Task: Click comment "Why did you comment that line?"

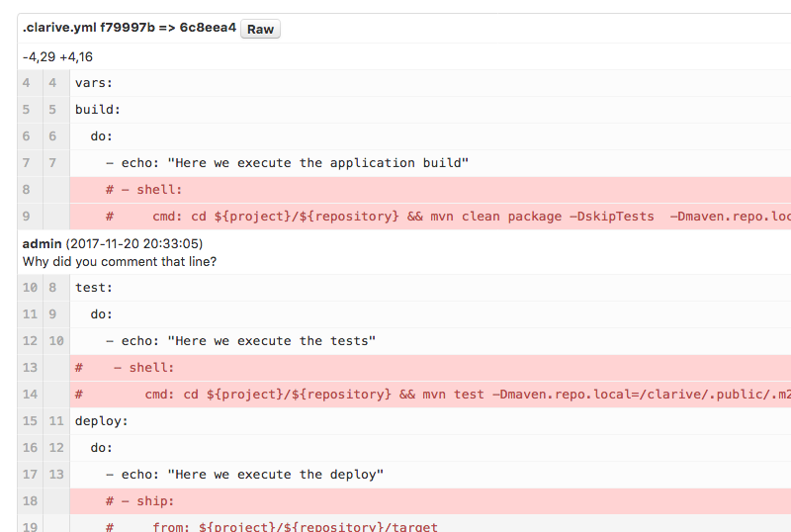Action: point(119,261)
